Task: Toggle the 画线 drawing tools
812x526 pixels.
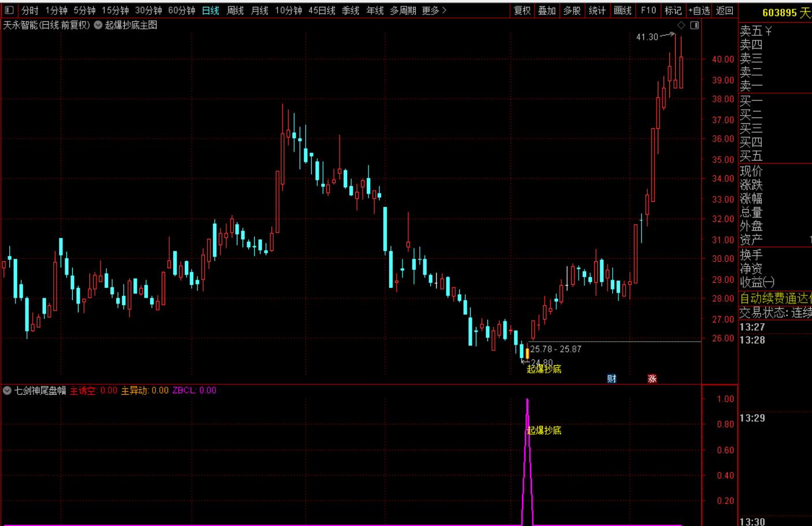Action: pos(623,10)
